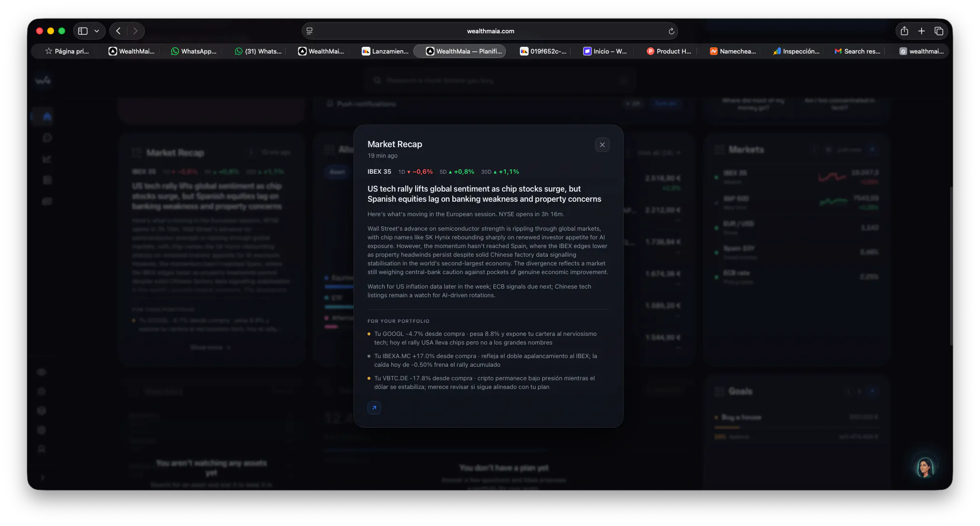This screenshot has height=526, width=980.
Task: Open the sidebar options dropdown chevron
Action: (x=97, y=31)
